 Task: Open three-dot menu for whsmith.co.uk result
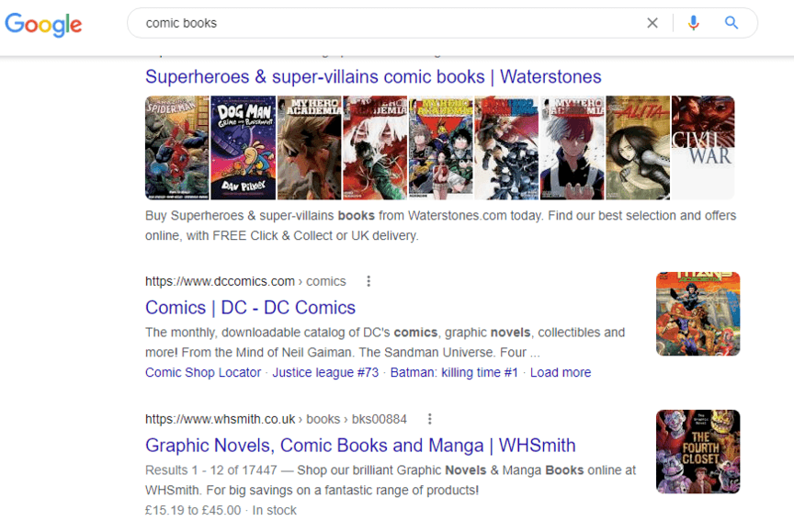(x=429, y=419)
